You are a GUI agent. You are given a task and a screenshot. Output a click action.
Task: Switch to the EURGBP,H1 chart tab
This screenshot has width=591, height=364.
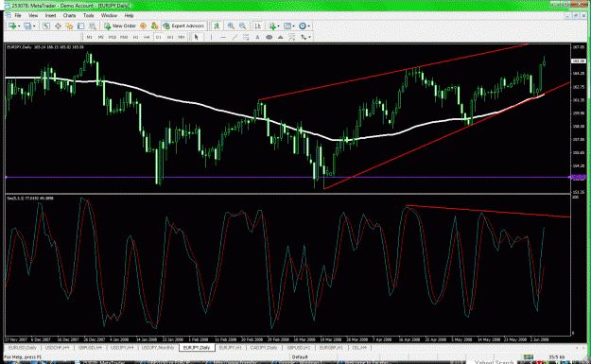click(x=331, y=347)
